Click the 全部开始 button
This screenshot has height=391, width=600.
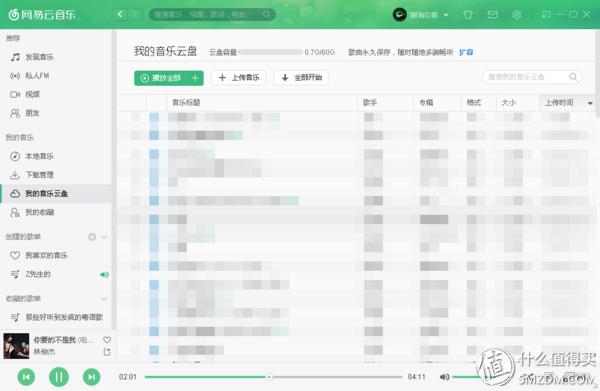coord(301,78)
